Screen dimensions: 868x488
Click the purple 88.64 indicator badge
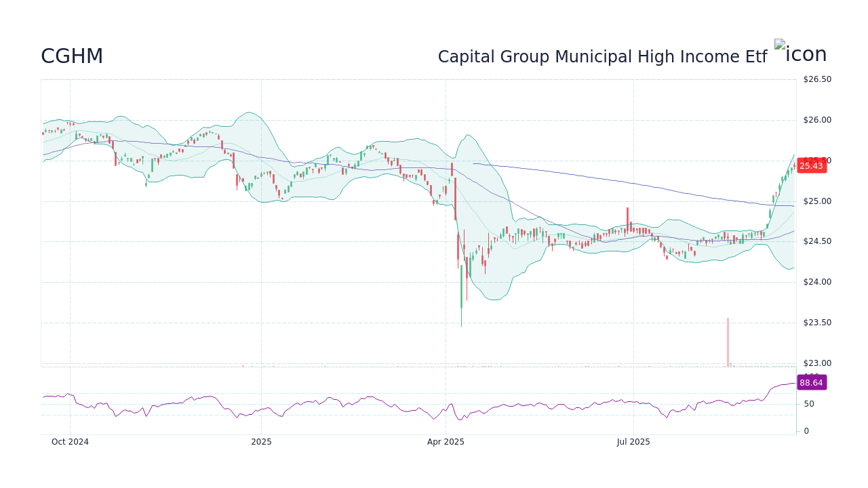coord(812,383)
